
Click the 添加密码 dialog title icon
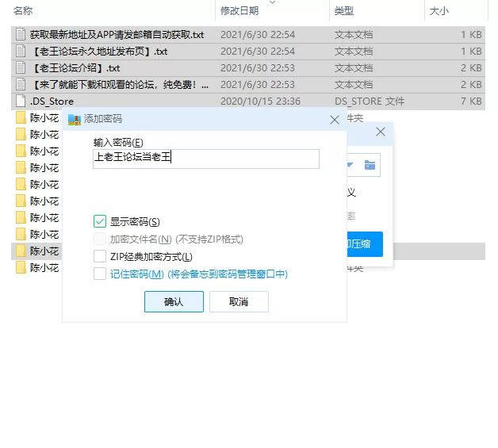75,119
